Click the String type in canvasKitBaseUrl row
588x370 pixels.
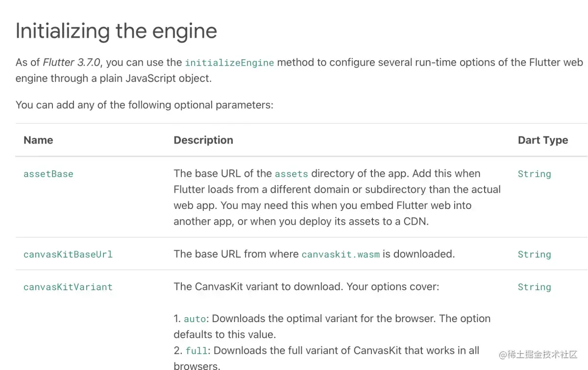point(534,254)
